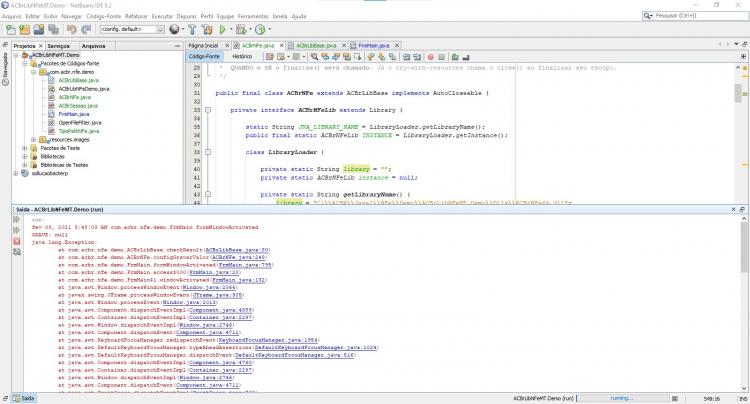Expand the salucaobackerp project node

click(x=16, y=174)
